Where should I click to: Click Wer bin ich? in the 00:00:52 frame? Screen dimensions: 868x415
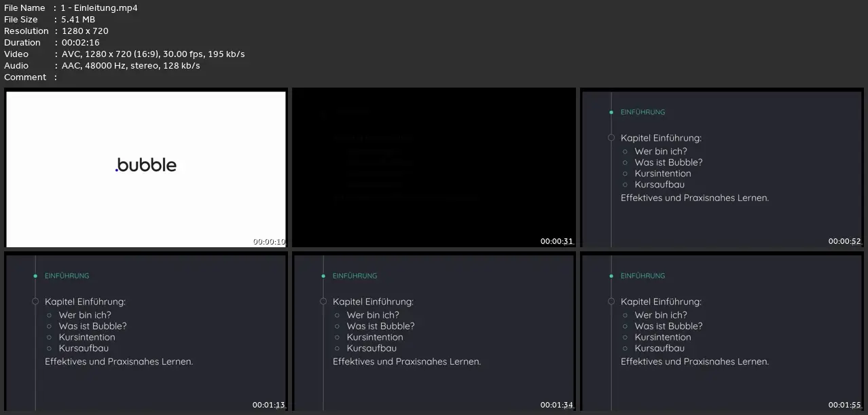tap(661, 151)
